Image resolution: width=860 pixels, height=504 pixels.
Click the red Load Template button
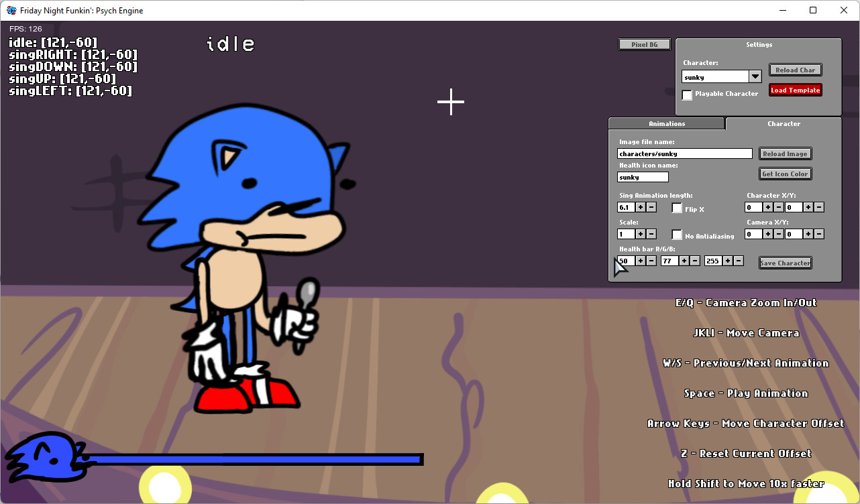796,90
